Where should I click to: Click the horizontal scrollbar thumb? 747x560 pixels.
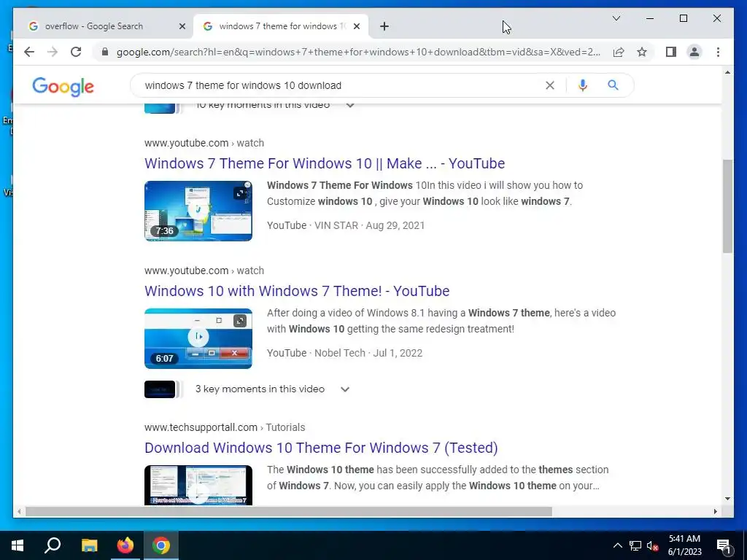[x=288, y=511]
